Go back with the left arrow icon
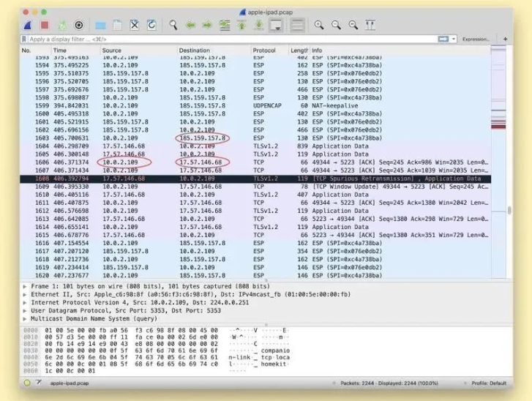Screen dimensions: 532x401 (191, 25)
